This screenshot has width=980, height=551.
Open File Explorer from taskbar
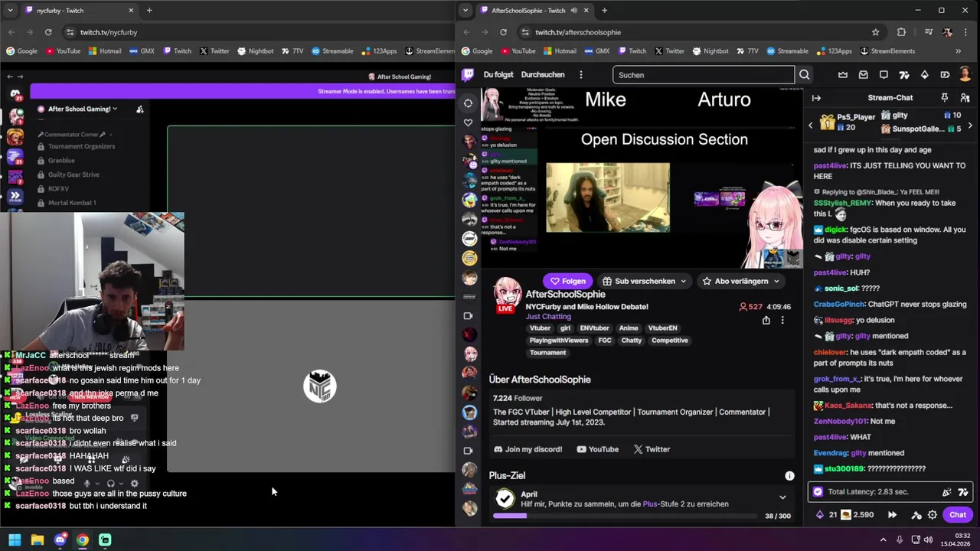pos(37,540)
